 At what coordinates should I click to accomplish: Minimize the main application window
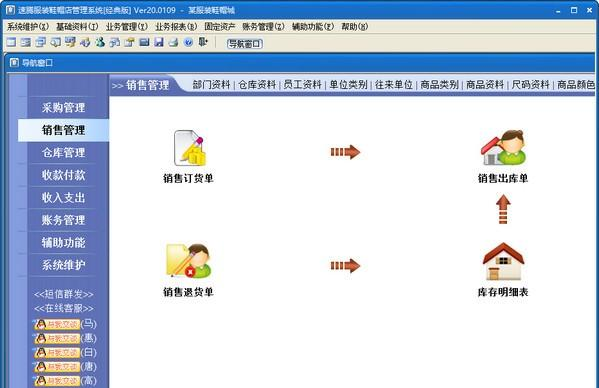558,11
